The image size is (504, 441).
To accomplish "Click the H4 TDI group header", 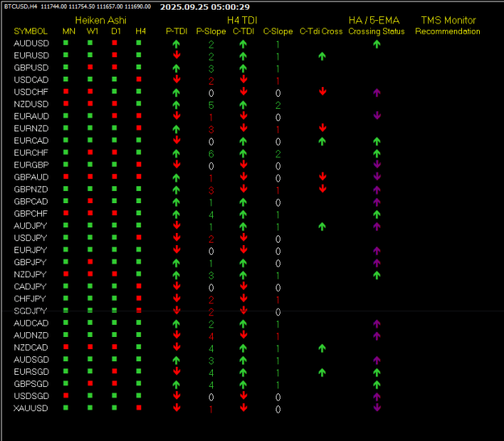I will pos(242,20).
